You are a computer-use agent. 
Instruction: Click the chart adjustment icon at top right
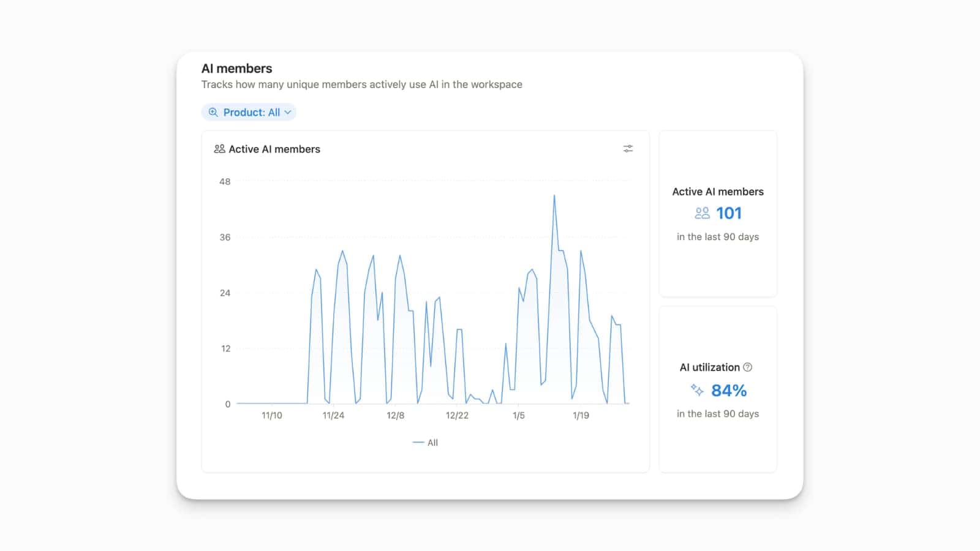pos(628,148)
